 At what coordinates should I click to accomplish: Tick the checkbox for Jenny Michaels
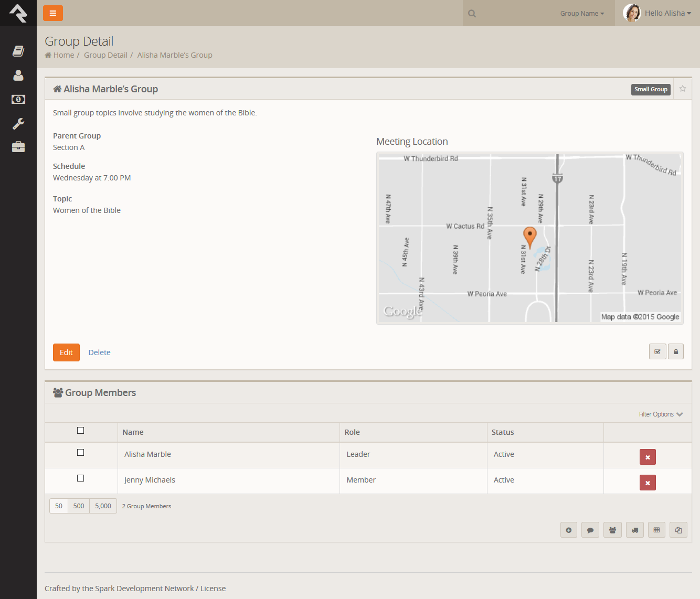coord(80,478)
